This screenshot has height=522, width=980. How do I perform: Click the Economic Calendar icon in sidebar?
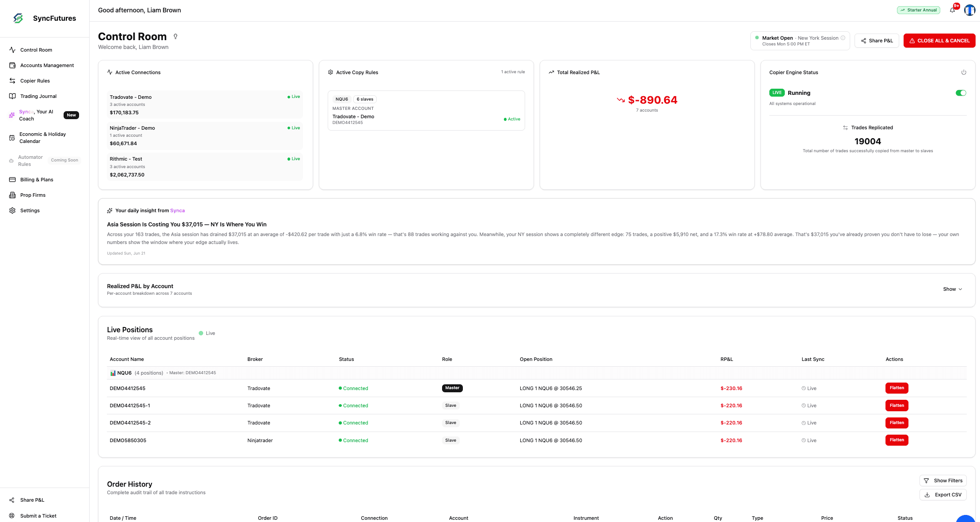[12, 138]
